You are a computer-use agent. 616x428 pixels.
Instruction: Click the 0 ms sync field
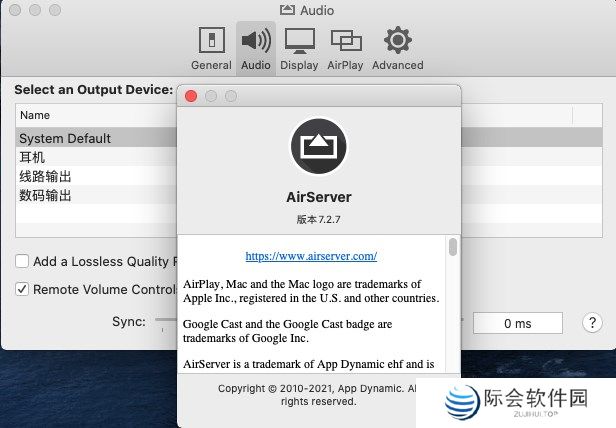(x=517, y=323)
